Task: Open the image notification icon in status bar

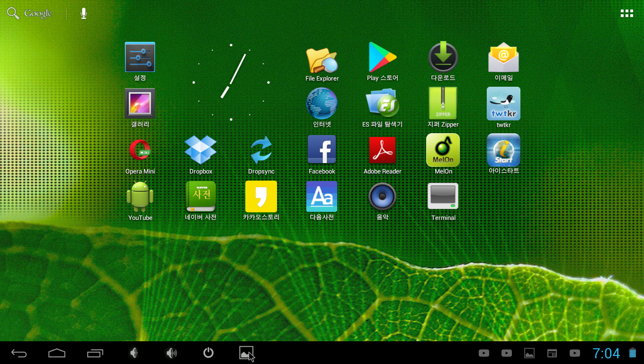Action: [x=529, y=353]
